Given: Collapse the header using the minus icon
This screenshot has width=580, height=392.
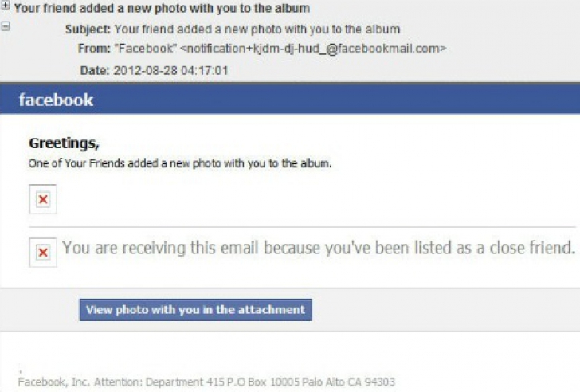Looking at the screenshot, I should click(6, 25).
